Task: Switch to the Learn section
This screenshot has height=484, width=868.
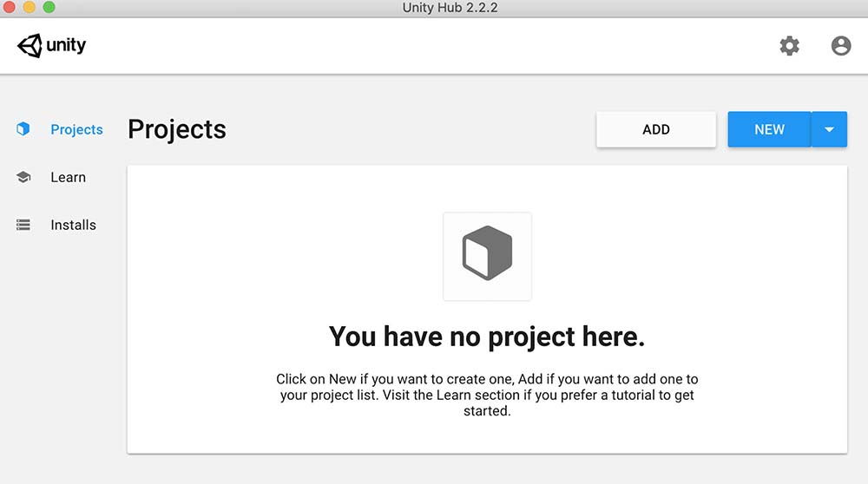Action: click(x=68, y=177)
